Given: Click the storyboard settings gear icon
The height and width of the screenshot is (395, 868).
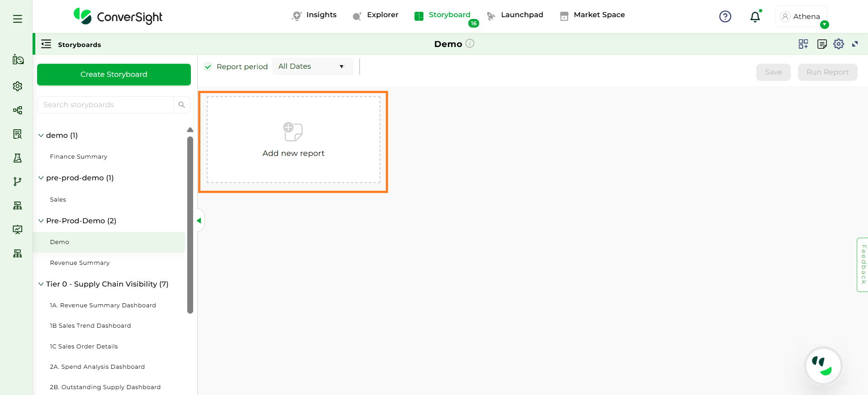Looking at the screenshot, I should (x=839, y=44).
